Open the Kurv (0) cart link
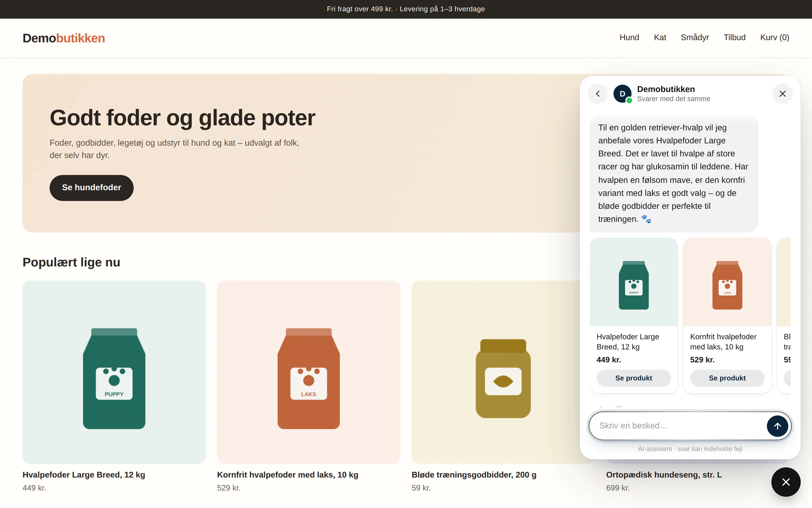This screenshot has height=508, width=812. pyautogui.click(x=774, y=38)
